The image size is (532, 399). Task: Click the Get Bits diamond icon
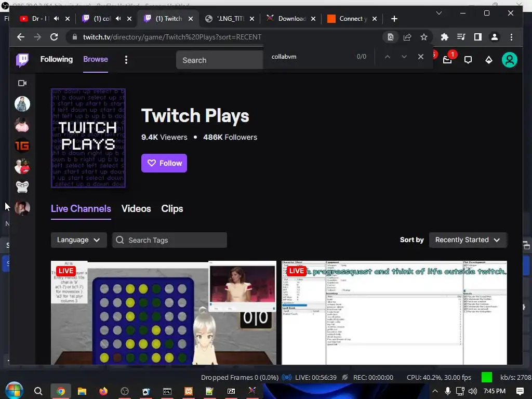click(x=488, y=60)
